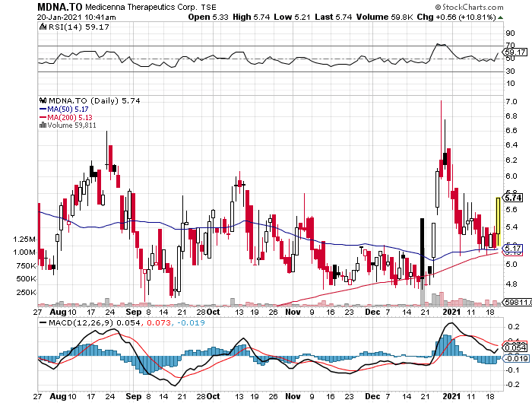Click the yellow highlighted latest candlestick
The image size is (532, 403).
498,222
